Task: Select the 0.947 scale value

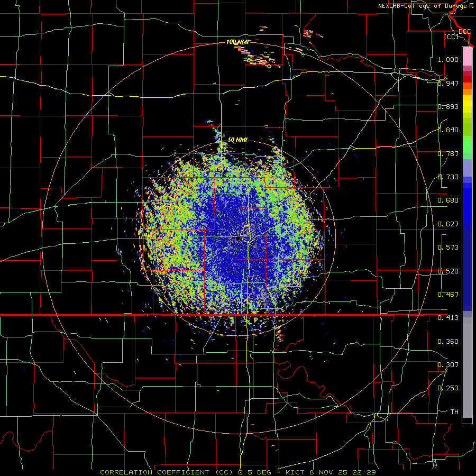Action: click(x=448, y=83)
